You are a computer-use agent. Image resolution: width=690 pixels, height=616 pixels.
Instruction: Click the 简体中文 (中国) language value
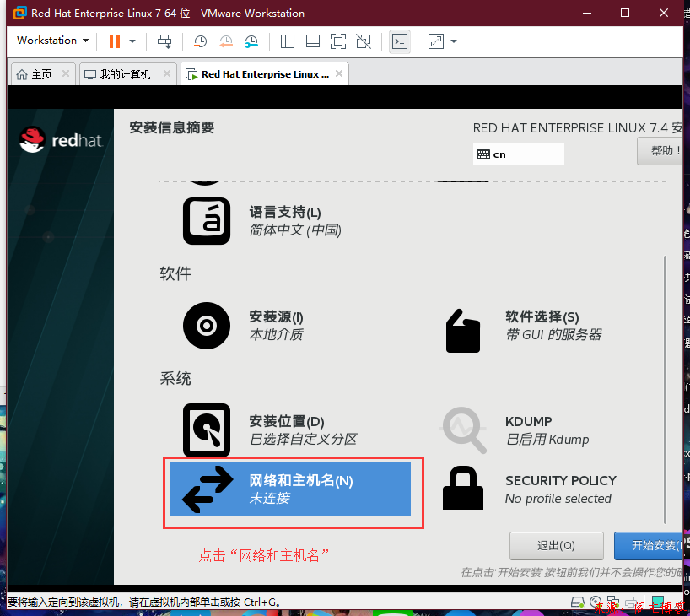pos(295,230)
